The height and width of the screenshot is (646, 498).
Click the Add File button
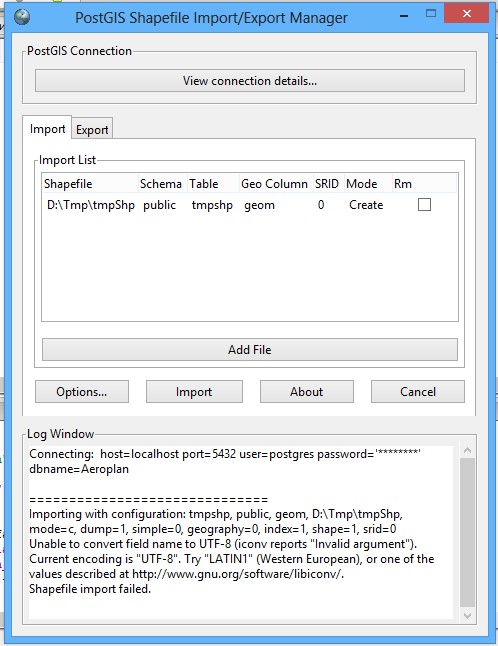pyautogui.click(x=250, y=350)
